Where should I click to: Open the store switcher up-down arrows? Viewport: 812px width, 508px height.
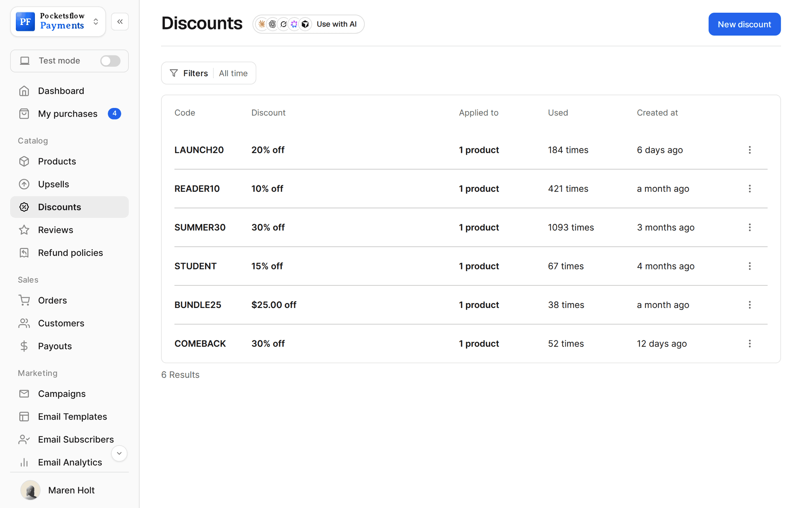tap(96, 21)
